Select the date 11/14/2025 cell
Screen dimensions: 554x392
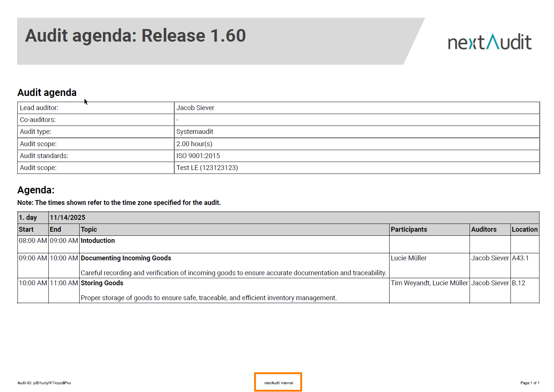[x=67, y=218]
